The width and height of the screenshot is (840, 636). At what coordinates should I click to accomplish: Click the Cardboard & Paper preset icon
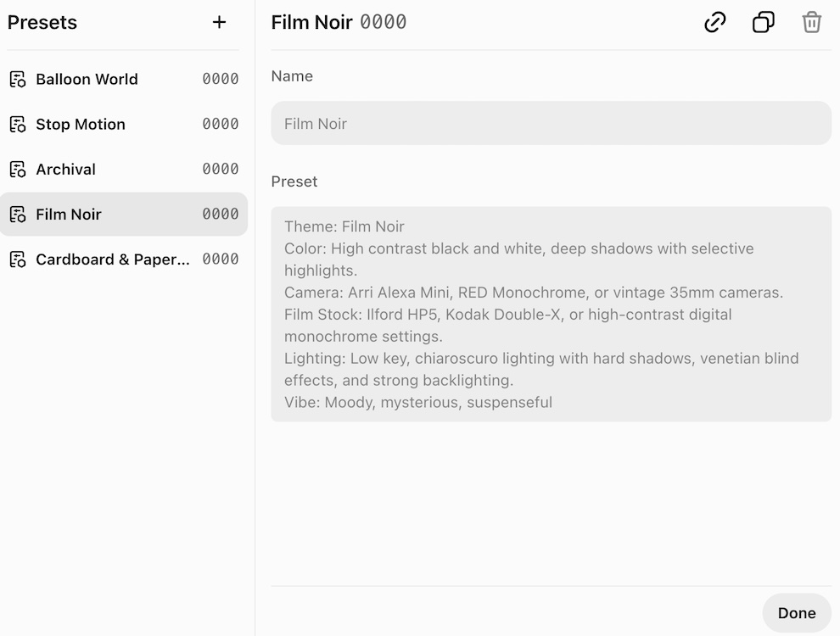(x=17, y=259)
